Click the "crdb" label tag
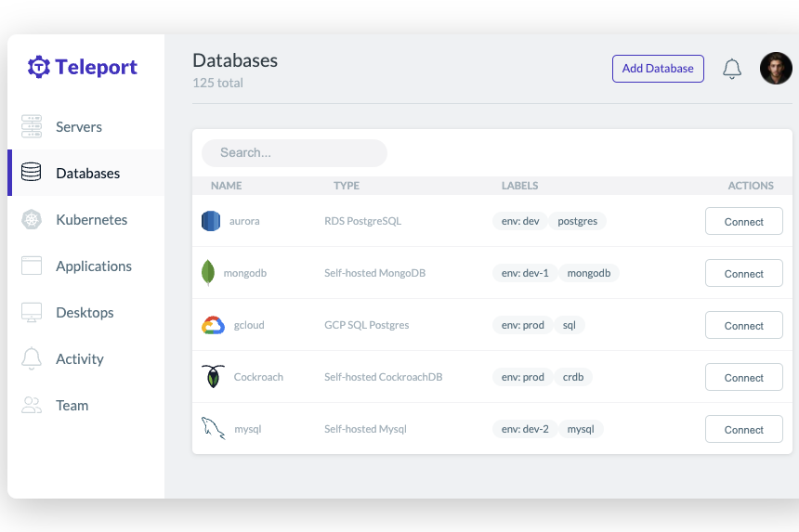The height and width of the screenshot is (532, 799). coord(573,377)
